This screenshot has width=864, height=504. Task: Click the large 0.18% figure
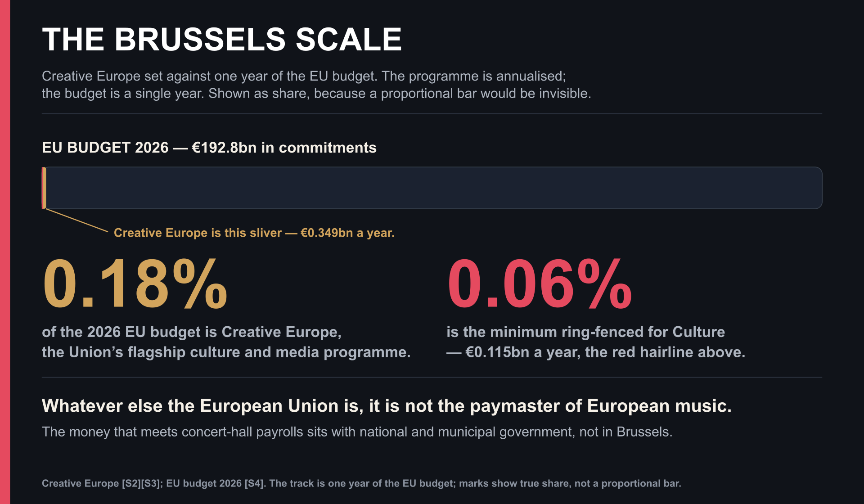[x=135, y=284]
